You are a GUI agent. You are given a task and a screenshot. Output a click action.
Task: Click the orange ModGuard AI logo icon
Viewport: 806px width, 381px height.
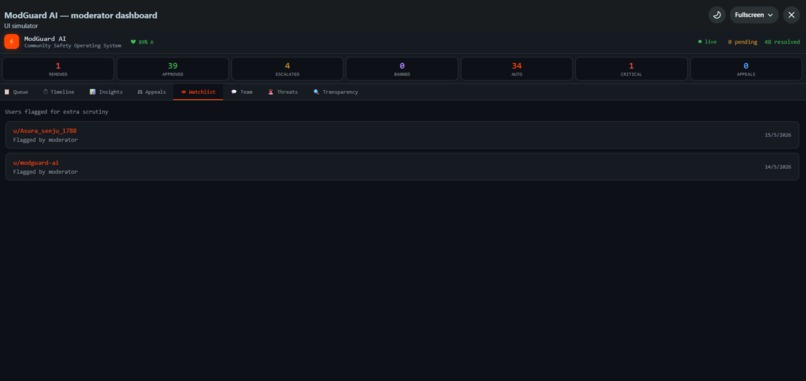(11, 42)
